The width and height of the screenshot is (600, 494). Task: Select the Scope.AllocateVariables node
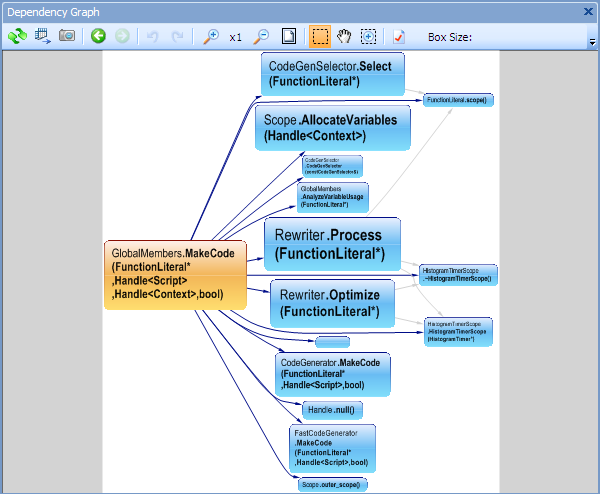(x=333, y=128)
